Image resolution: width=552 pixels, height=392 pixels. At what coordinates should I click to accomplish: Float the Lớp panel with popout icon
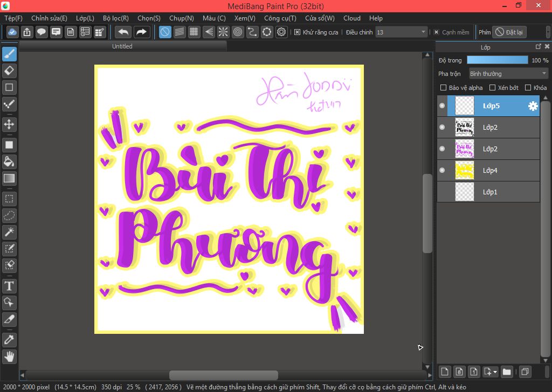(x=539, y=46)
